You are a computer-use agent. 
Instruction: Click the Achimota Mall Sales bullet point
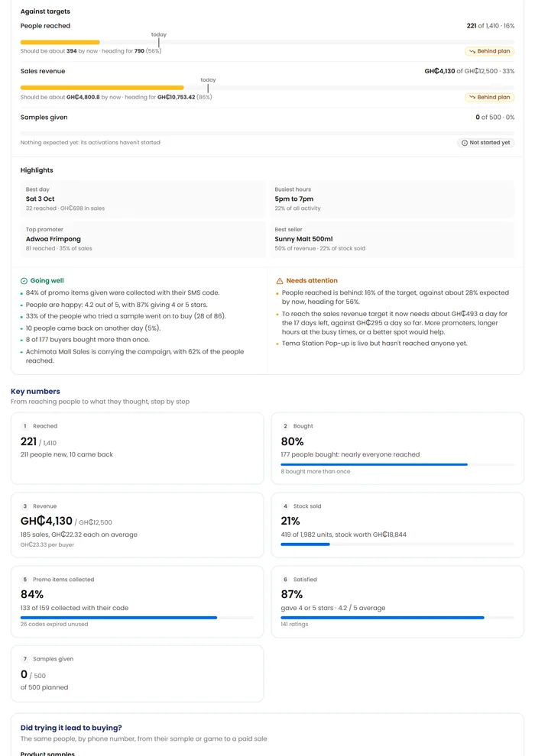point(135,357)
